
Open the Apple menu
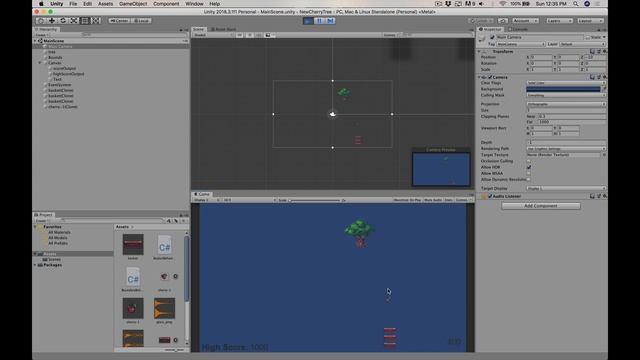pyautogui.click(x=41, y=4)
